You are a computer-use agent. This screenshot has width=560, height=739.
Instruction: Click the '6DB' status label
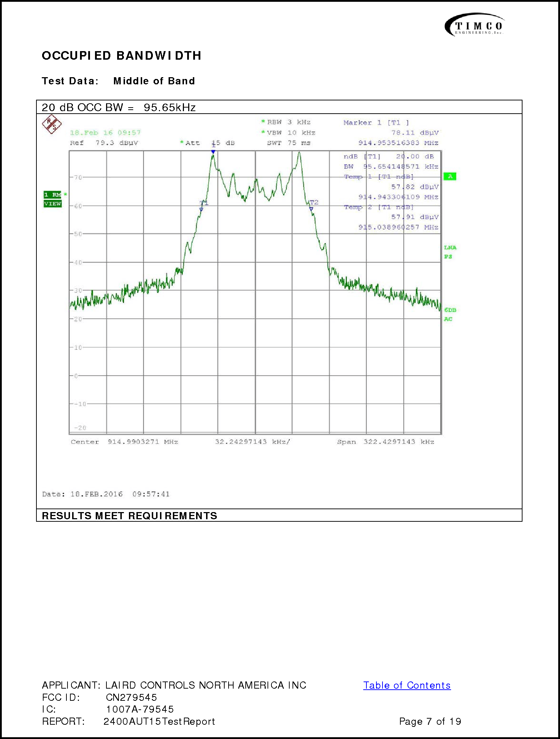click(450, 310)
